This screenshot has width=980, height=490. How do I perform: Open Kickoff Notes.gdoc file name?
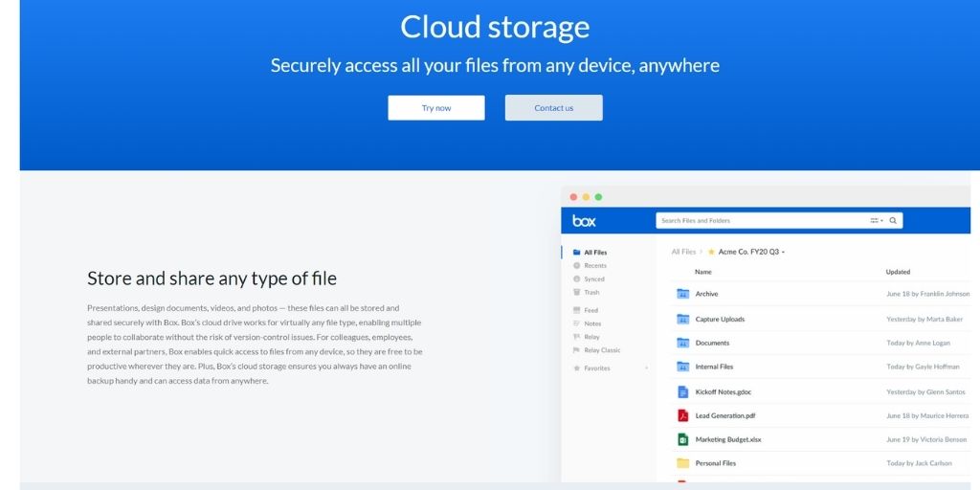(724, 391)
